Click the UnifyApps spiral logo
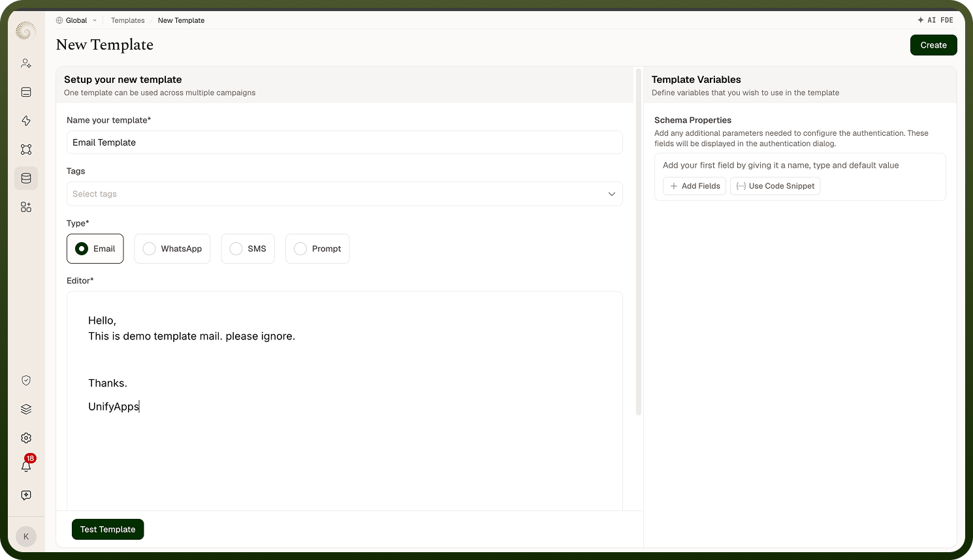973x560 pixels. [26, 30]
